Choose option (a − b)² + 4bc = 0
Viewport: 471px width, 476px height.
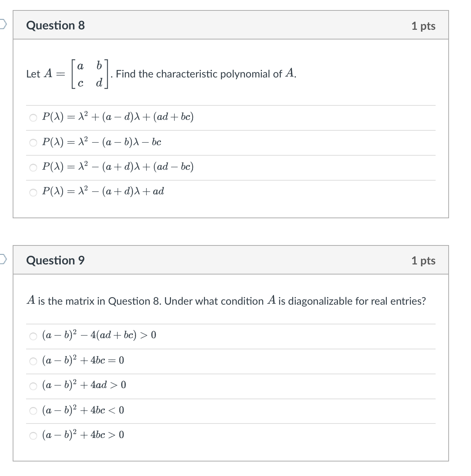33,361
